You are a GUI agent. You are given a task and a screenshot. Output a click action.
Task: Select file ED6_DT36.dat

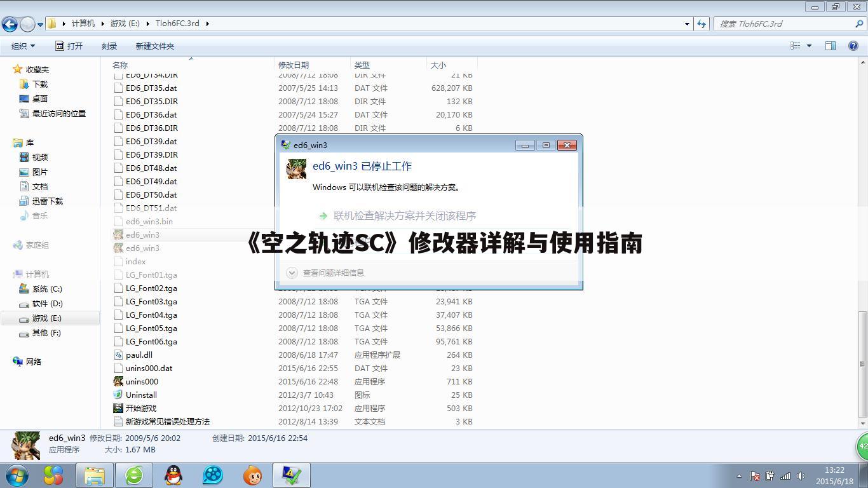(151, 114)
